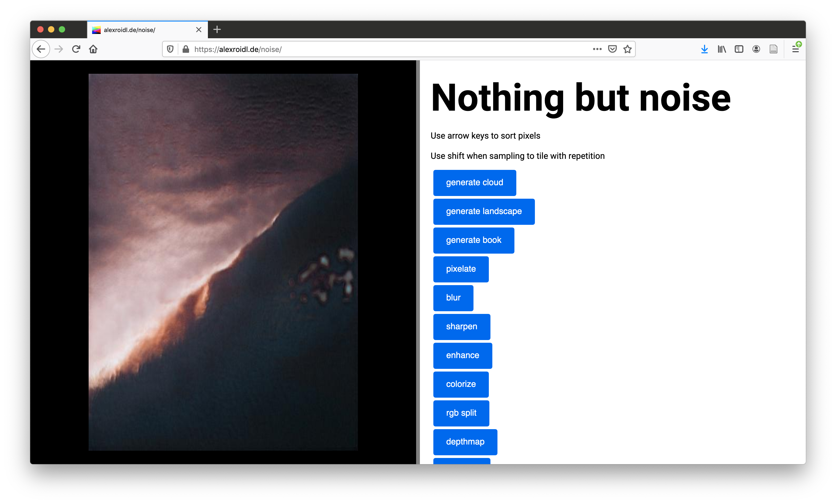
Task: Select the alexroidl.de/noise/ tab
Action: [x=148, y=30]
